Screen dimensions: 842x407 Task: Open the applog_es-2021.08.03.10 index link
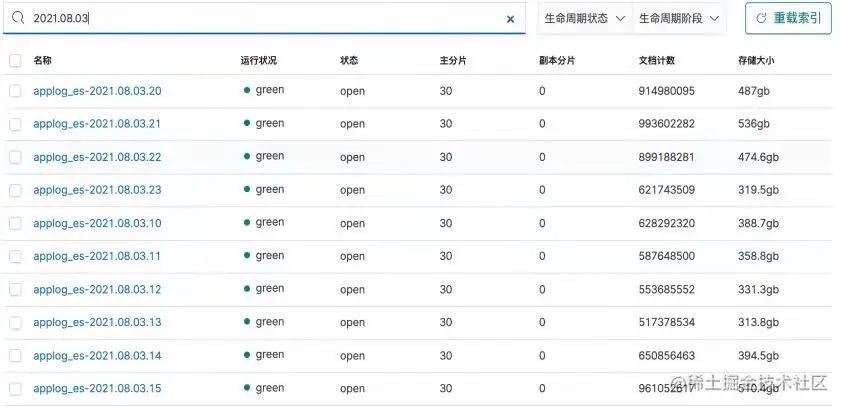97,223
